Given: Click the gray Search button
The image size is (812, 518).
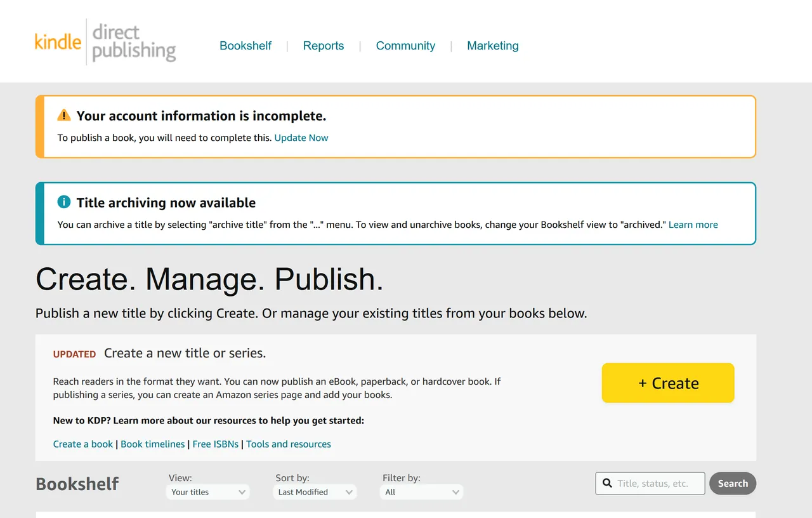Looking at the screenshot, I should click(733, 483).
